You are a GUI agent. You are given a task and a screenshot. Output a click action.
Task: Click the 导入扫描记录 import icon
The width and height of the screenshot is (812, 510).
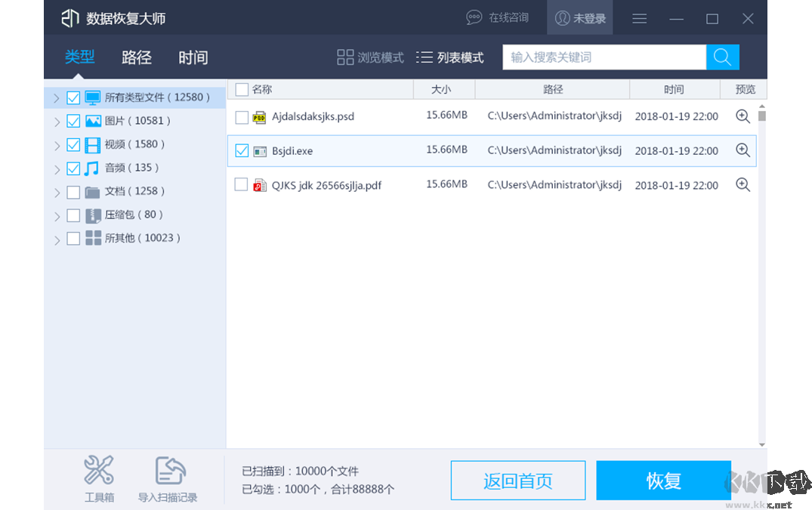click(x=169, y=470)
